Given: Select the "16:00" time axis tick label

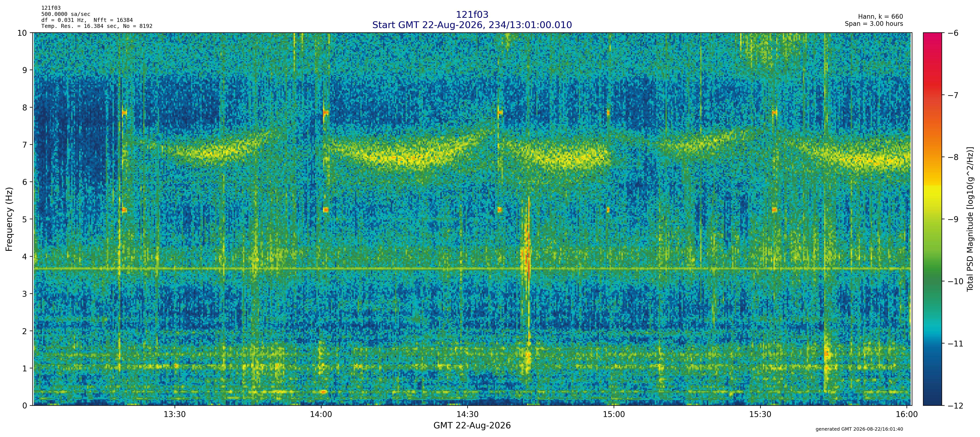Looking at the screenshot, I should [x=907, y=415].
